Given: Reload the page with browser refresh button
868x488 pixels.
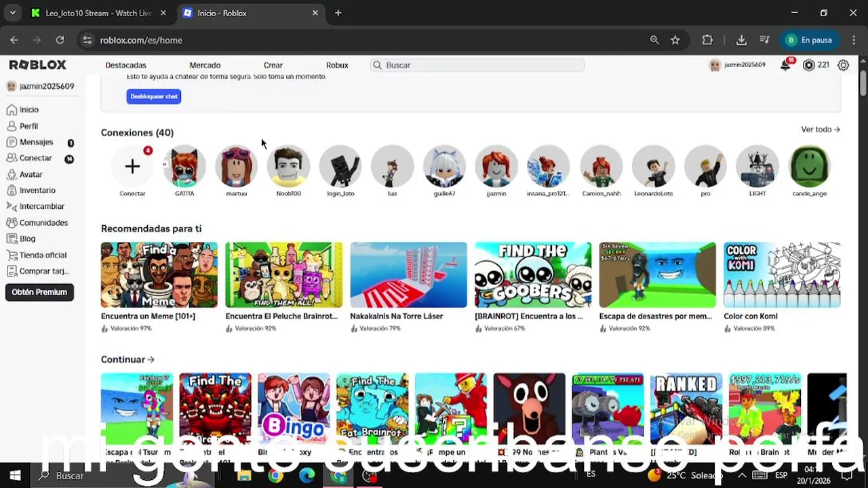Looking at the screenshot, I should tap(60, 40).
